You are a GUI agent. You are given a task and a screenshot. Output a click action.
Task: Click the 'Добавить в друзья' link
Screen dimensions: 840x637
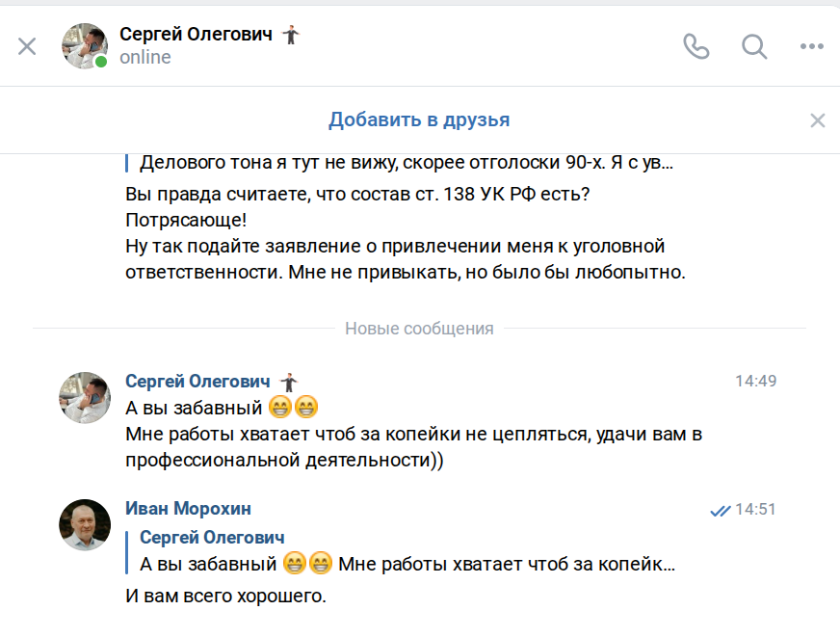point(419,120)
